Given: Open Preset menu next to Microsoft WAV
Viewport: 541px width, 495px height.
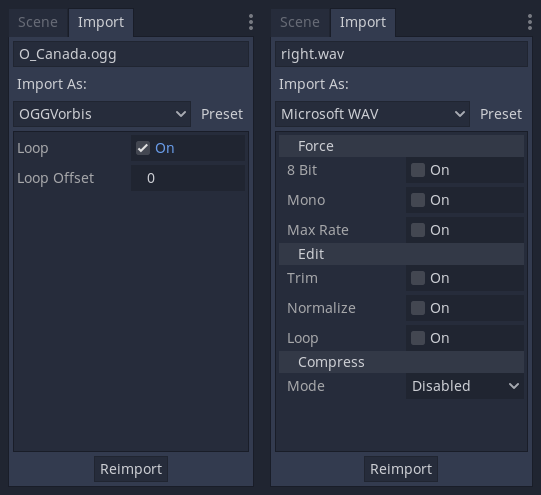Looking at the screenshot, I should click(501, 114).
